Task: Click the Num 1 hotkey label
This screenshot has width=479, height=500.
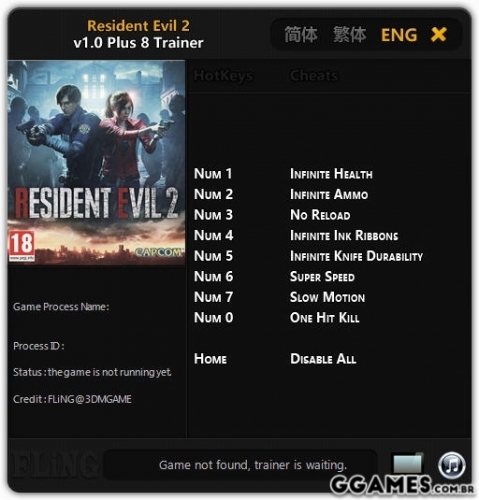Action: pos(213,174)
